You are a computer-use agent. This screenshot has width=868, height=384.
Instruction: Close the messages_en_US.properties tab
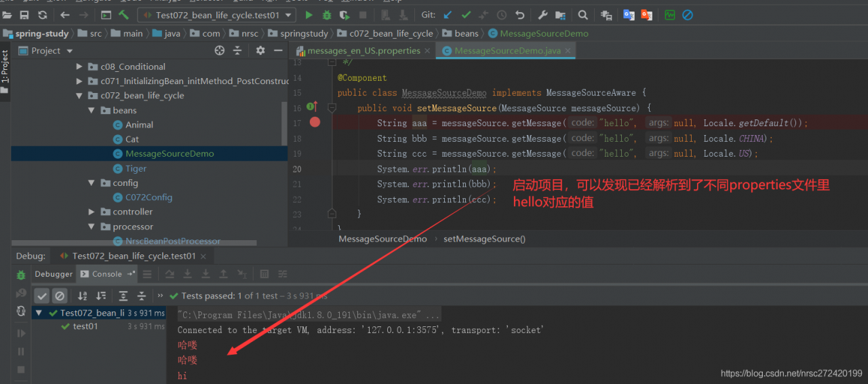point(428,51)
